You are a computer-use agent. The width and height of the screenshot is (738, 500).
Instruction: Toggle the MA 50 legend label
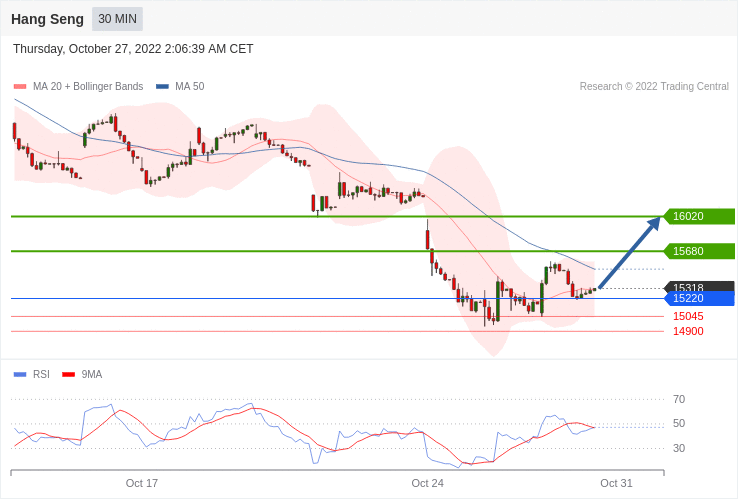[189, 87]
